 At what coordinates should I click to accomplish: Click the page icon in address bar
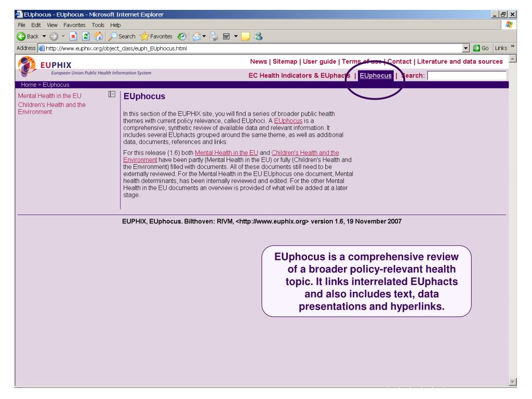click(42, 48)
